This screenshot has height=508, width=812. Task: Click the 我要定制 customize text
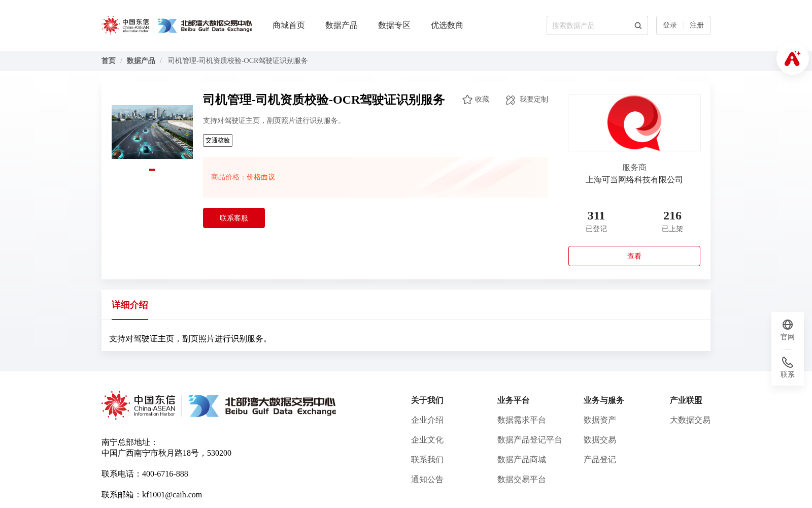(x=534, y=100)
